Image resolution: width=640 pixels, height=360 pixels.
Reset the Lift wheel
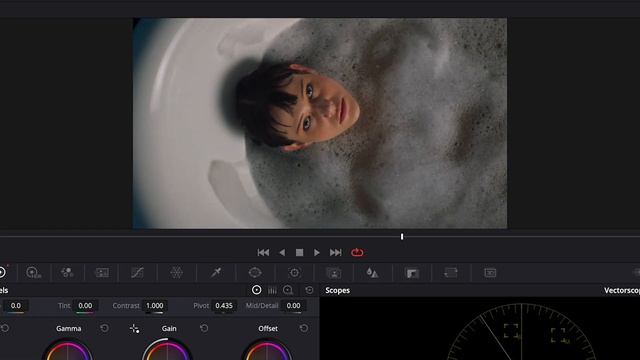click(5, 328)
